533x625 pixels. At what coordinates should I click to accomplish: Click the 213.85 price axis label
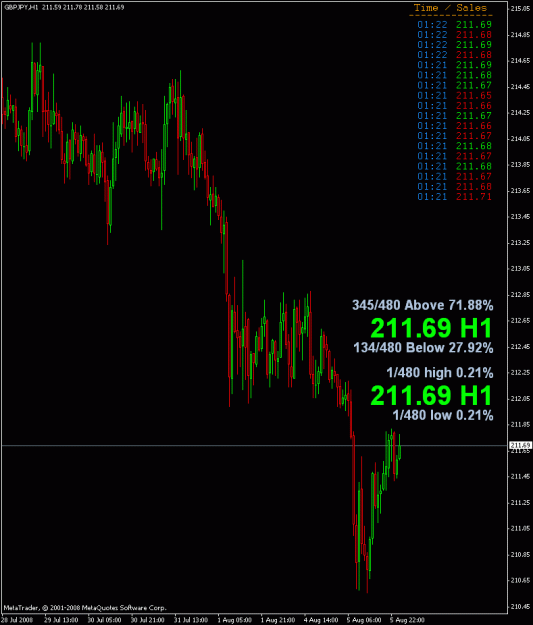(x=521, y=164)
